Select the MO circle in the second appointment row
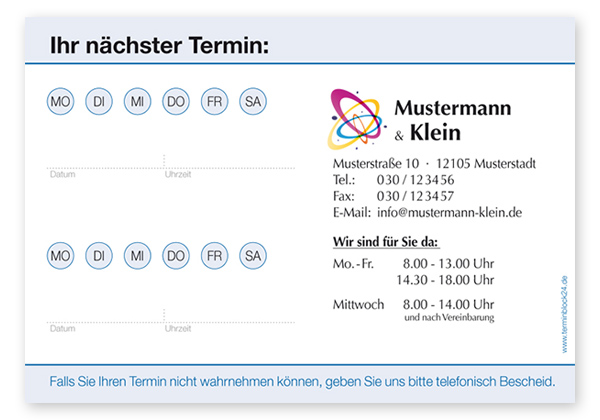The image size is (600, 420). (x=60, y=257)
